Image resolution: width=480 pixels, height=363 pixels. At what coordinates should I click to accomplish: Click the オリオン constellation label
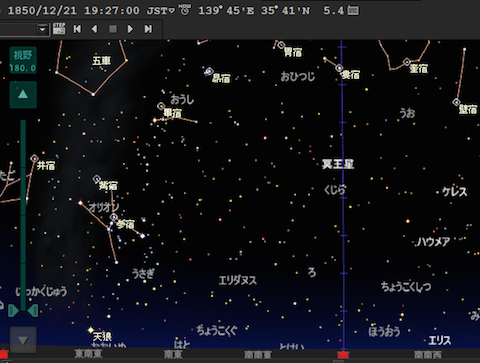point(104,207)
